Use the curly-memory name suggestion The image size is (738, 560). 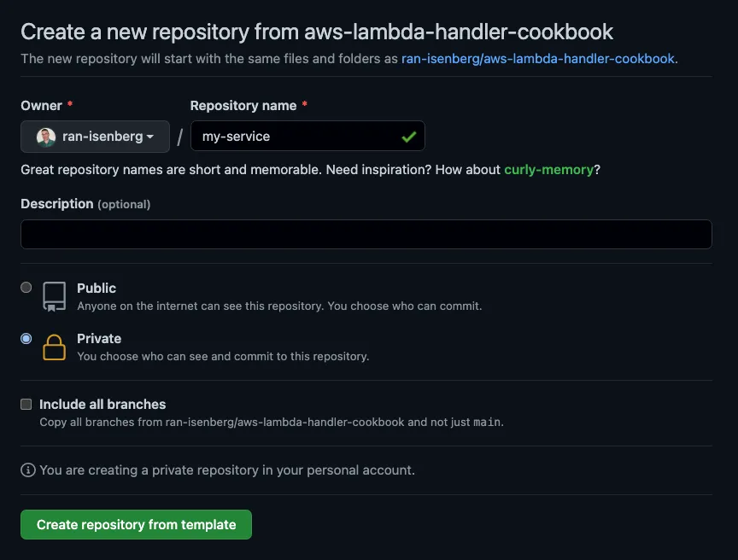click(x=548, y=170)
